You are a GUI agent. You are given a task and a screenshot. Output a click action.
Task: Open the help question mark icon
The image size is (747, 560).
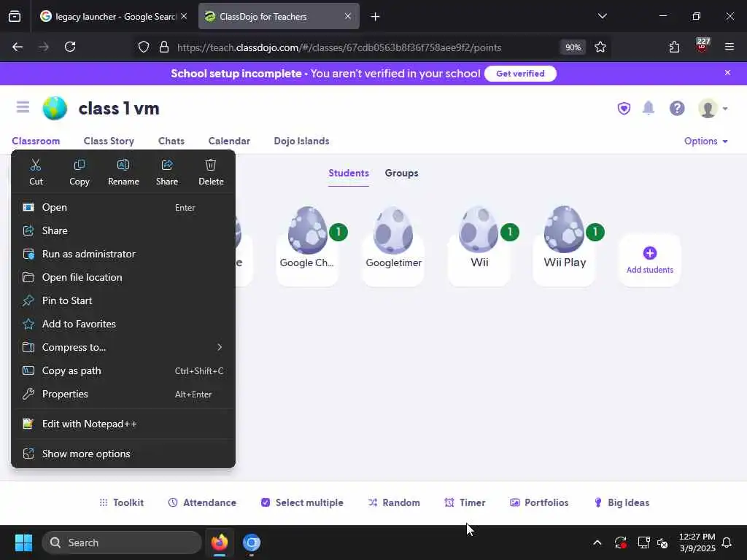[677, 109]
